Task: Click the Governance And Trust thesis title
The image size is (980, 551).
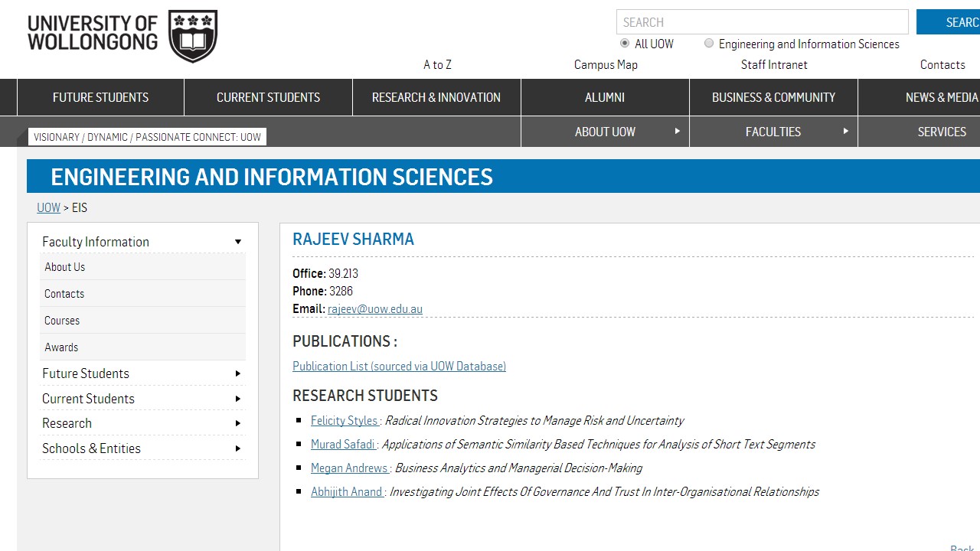Action: [604, 492]
